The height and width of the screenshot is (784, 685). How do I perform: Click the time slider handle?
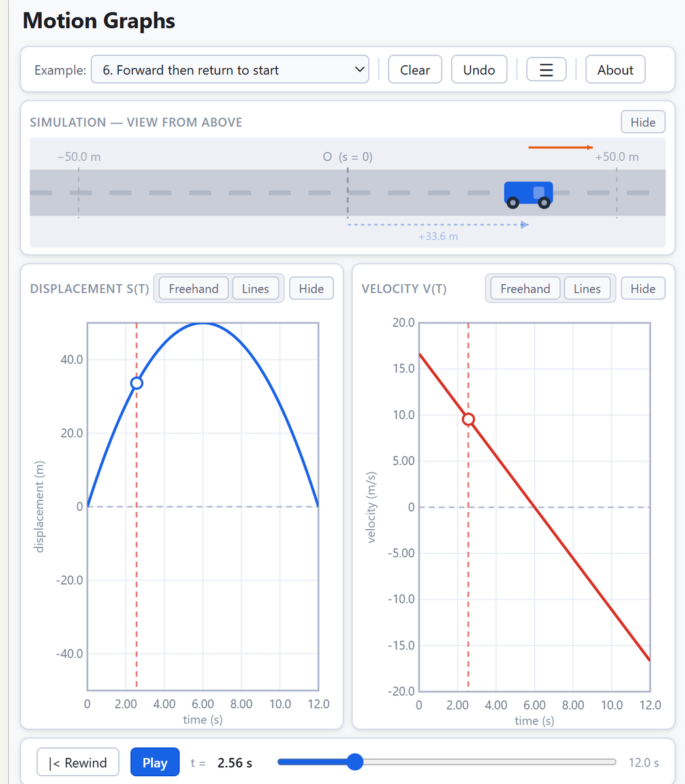coord(355,762)
